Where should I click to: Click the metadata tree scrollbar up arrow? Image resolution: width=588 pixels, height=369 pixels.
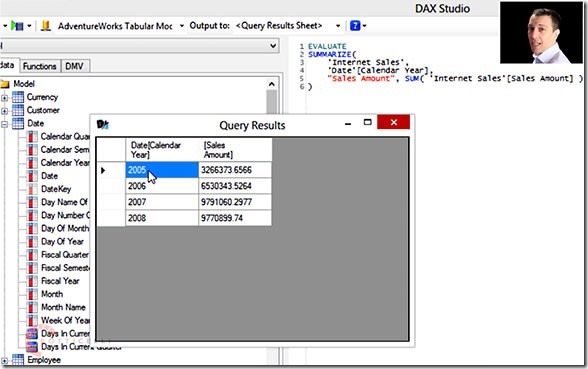[272, 84]
